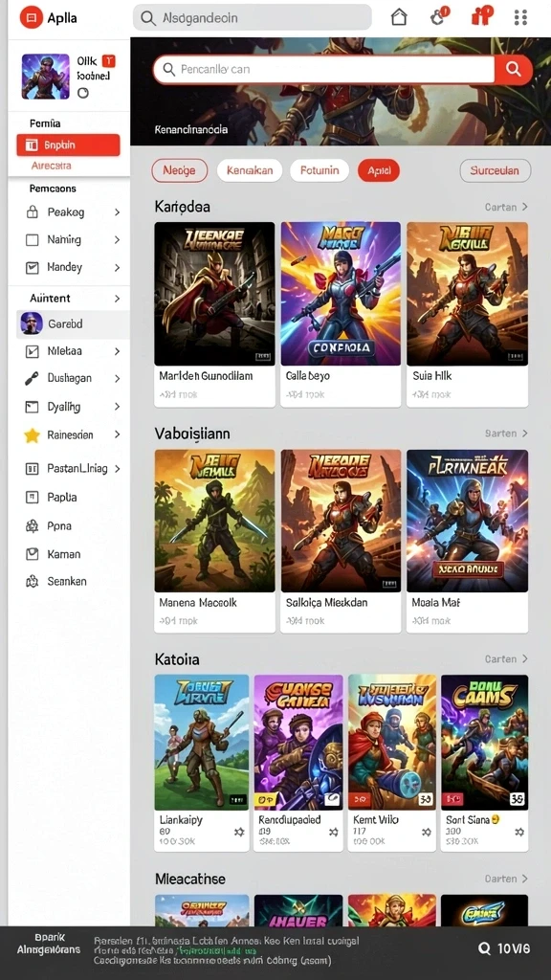Expand the Naming chevron
Image resolution: width=551 pixels, height=980 pixels.
click(x=117, y=240)
